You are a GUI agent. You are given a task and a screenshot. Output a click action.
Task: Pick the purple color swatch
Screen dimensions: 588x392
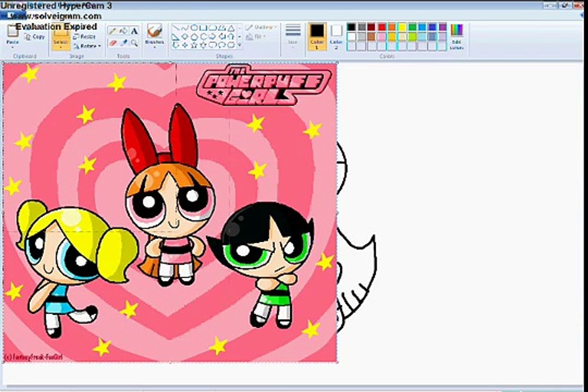click(x=443, y=27)
